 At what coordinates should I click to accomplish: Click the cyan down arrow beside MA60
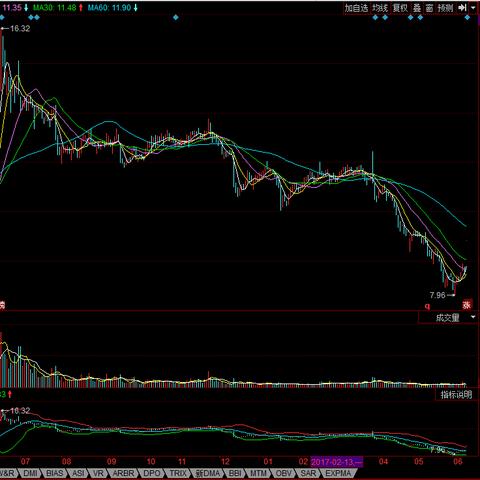click(x=135, y=8)
